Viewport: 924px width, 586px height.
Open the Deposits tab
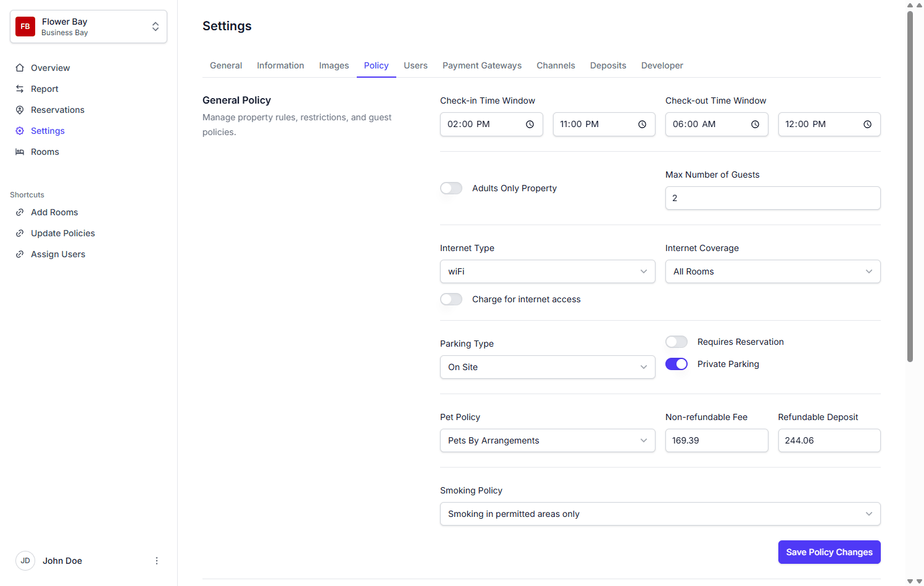coord(607,65)
